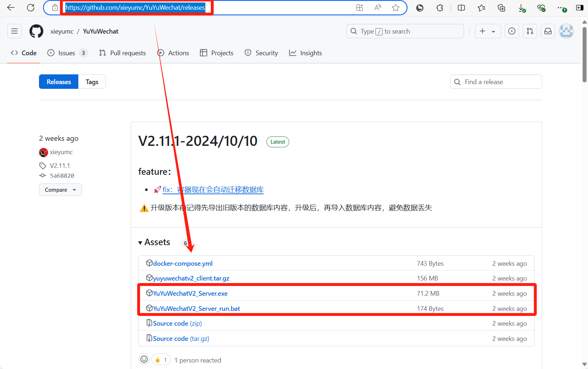Click the browser refresh button

coord(31,8)
